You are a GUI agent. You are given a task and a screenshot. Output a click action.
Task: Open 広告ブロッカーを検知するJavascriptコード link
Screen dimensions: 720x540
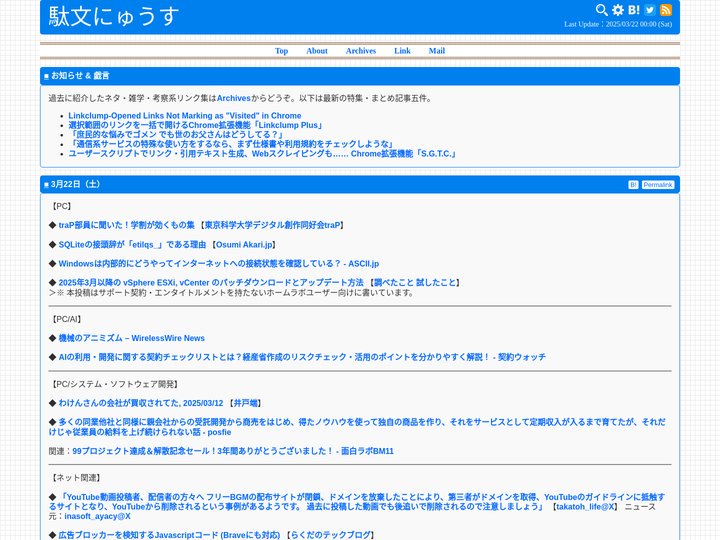click(x=169, y=535)
